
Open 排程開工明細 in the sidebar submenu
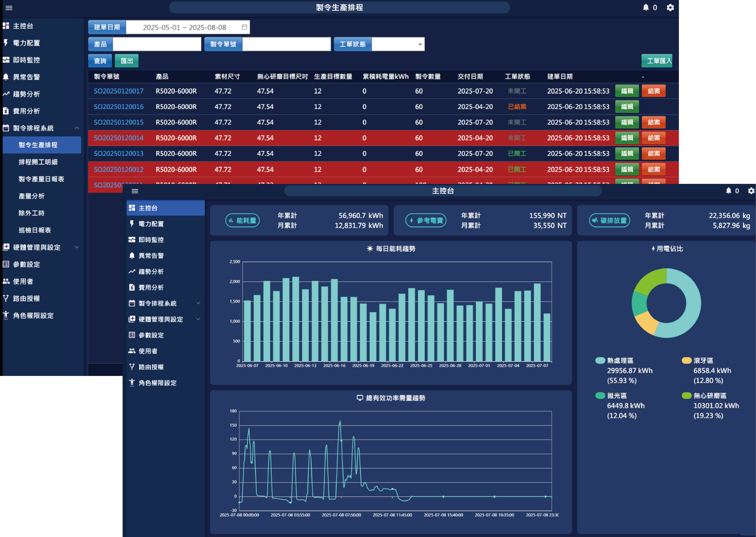tap(38, 162)
